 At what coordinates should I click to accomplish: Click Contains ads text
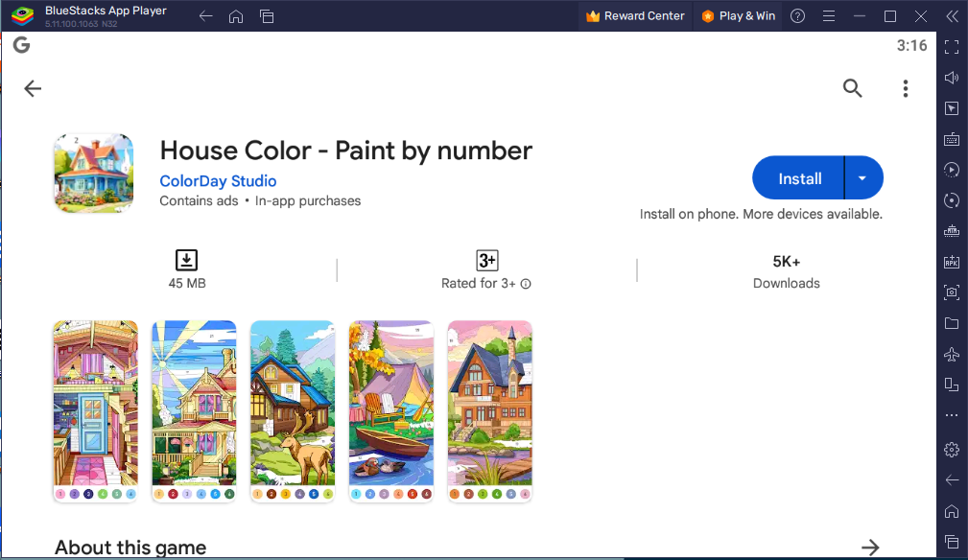pyautogui.click(x=199, y=201)
